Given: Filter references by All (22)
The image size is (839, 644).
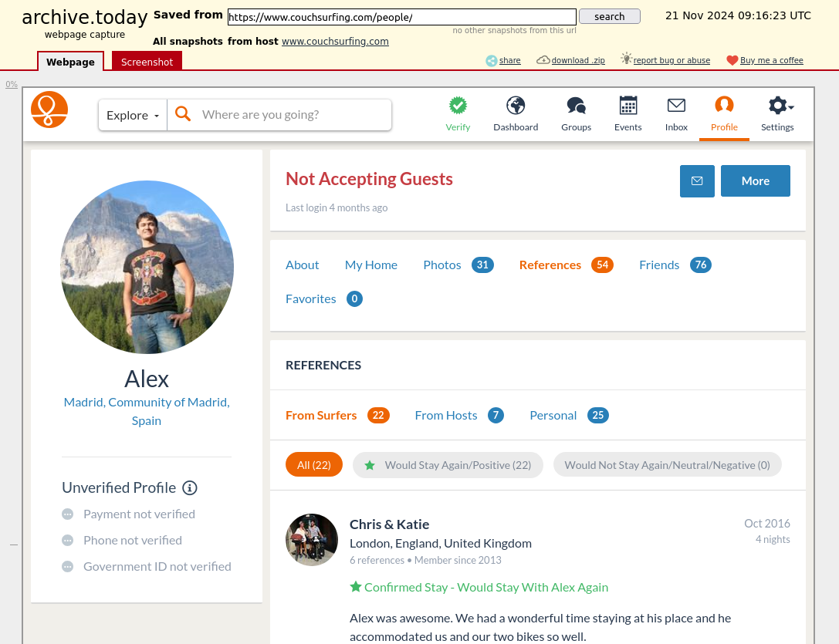Looking at the screenshot, I should pyautogui.click(x=314, y=465).
